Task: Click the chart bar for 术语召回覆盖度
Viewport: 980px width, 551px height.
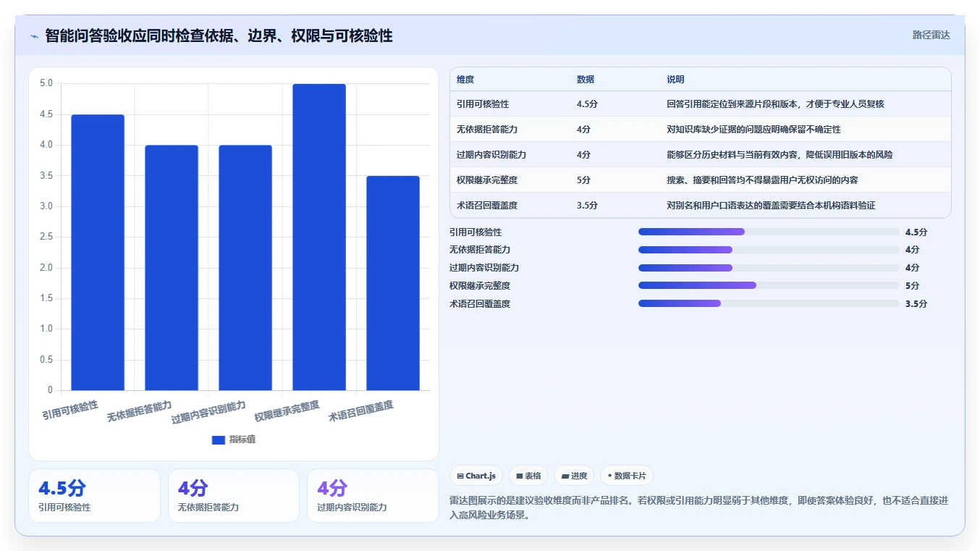Action: pyautogui.click(x=393, y=283)
